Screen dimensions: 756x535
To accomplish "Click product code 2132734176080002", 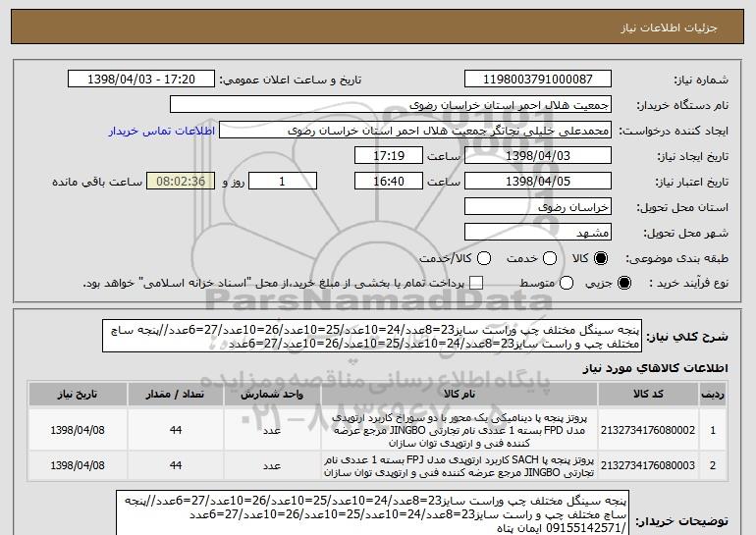I will click(648, 430).
